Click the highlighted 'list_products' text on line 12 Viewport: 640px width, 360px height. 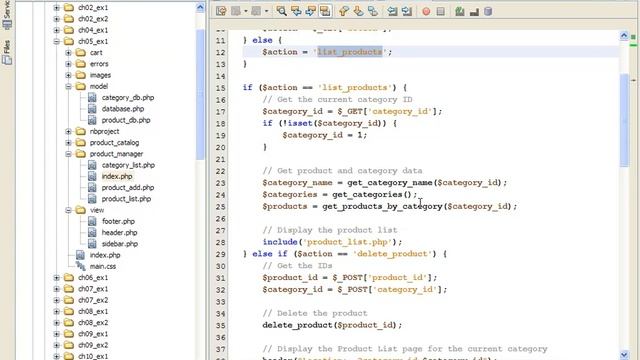(x=350, y=52)
